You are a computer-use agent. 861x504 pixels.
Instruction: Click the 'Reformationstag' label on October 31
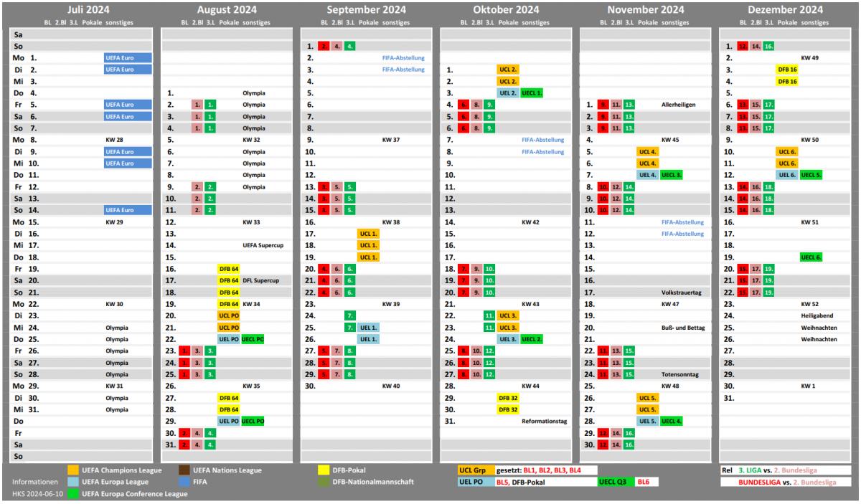point(544,422)
